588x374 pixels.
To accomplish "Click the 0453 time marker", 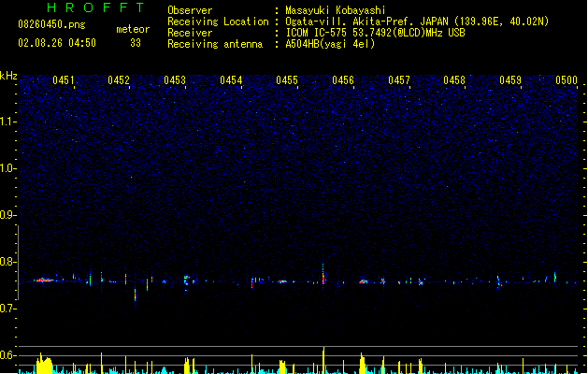I will tap(175, 80).
